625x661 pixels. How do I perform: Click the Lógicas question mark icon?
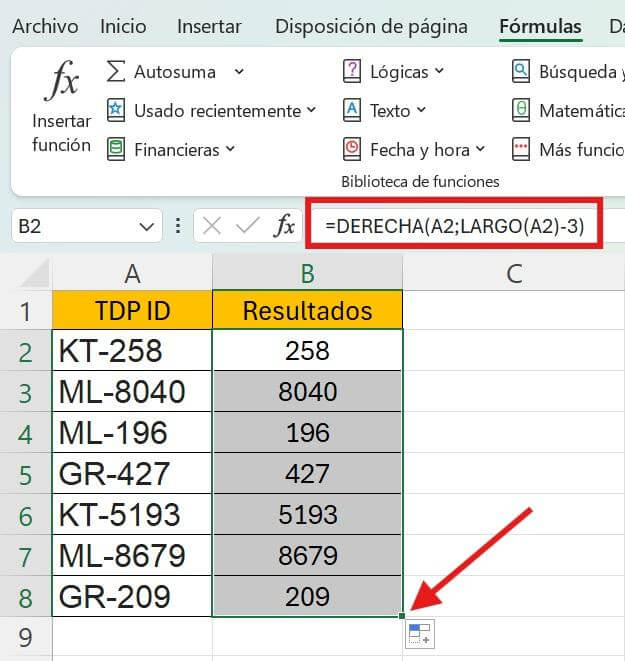[x=352, y=71]
